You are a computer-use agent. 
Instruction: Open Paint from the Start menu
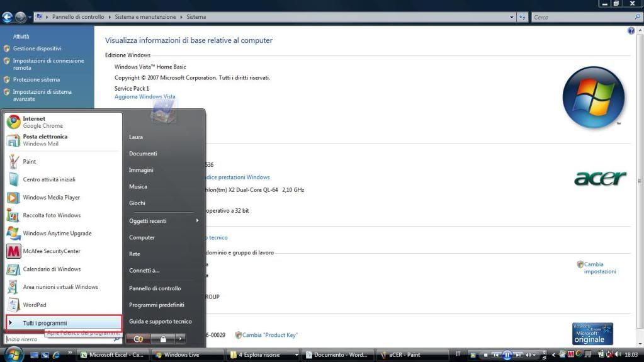click(x=63, y=161)
